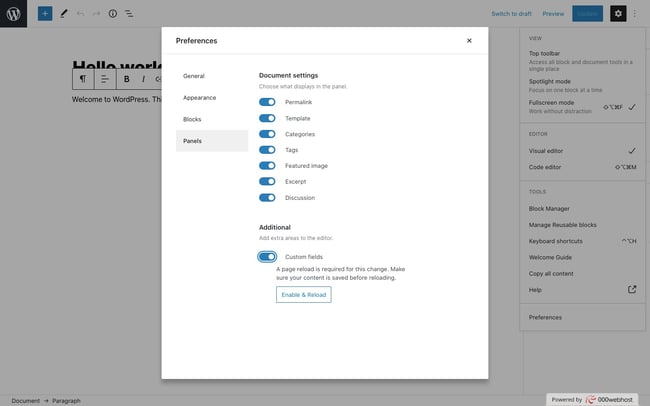
Task: Select Spotlight mode menu option
Action: [582, 85]
